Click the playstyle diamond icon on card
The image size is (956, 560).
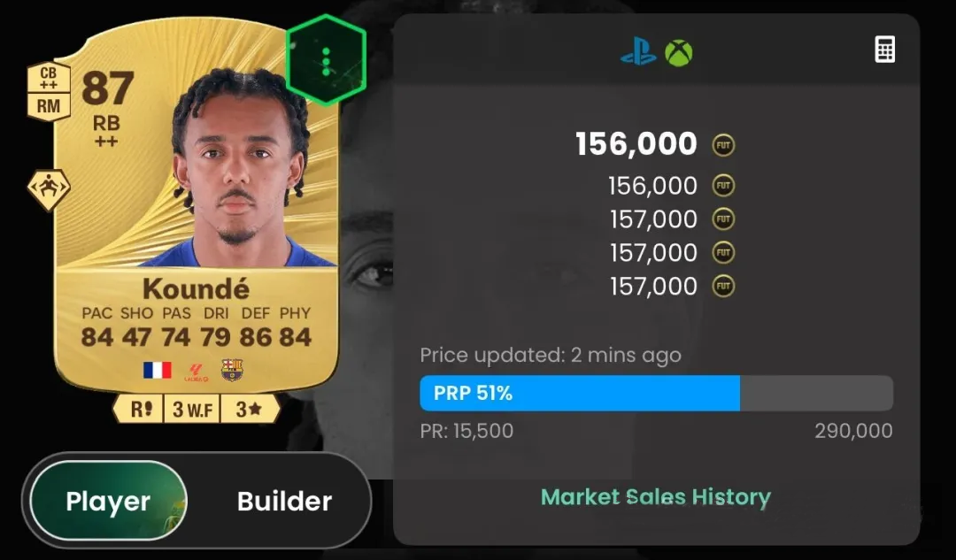pos(49,190)
